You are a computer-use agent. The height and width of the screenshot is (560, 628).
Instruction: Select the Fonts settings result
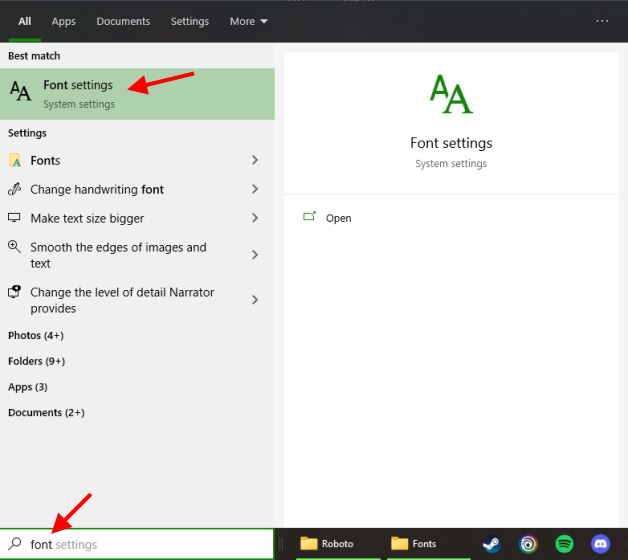(137, 160)
